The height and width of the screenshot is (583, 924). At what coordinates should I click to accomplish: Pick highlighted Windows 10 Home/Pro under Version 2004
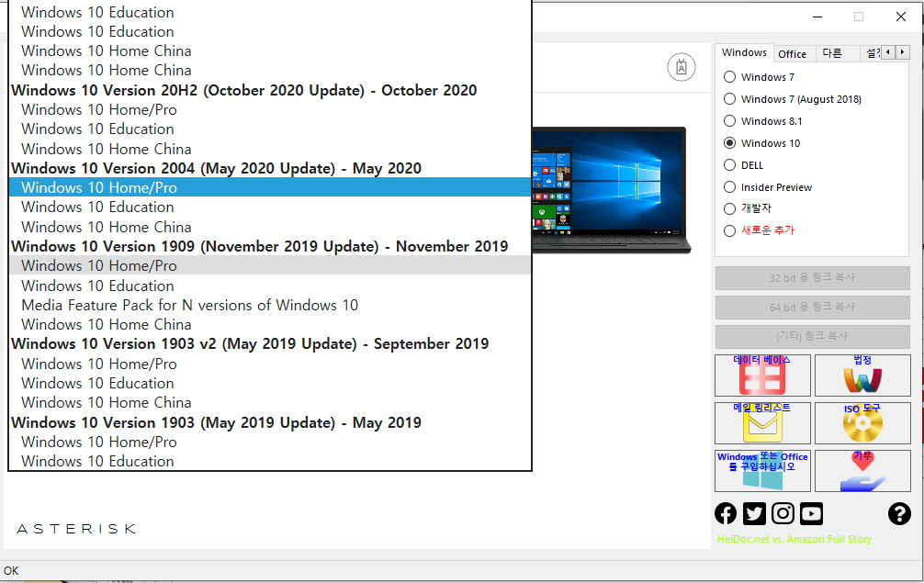[x=270, y=187]
